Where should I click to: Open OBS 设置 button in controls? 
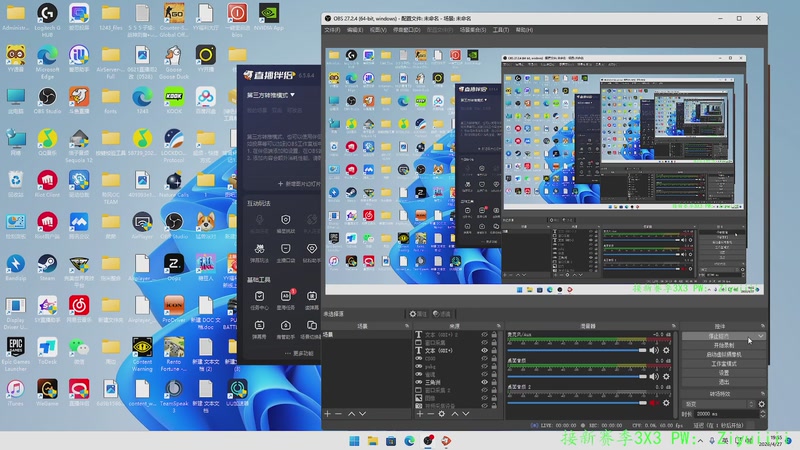tap(723, 373)
